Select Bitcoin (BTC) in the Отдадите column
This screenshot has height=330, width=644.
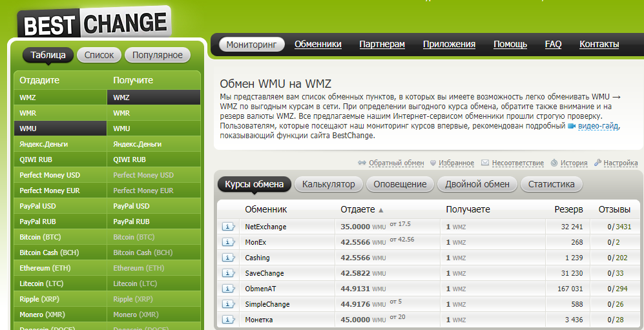pos(60,237)
